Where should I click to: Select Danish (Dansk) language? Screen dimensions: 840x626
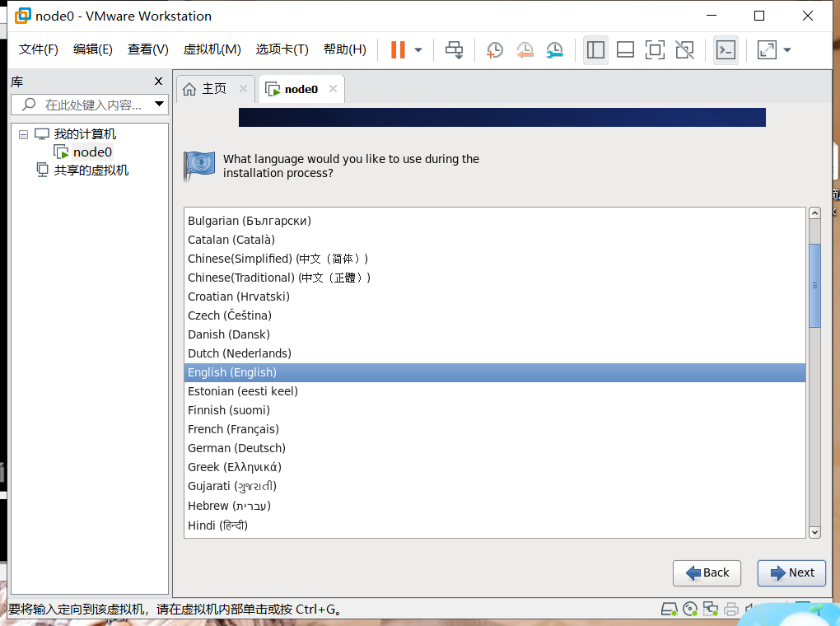(x=494, y=334)
